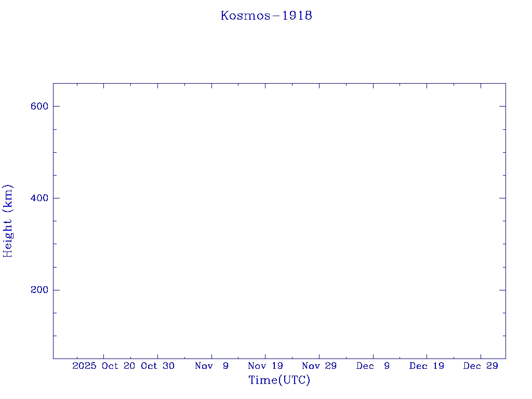The image size is (532, 399).
Task: Select the Dec 19 date label
Action: 427,366
